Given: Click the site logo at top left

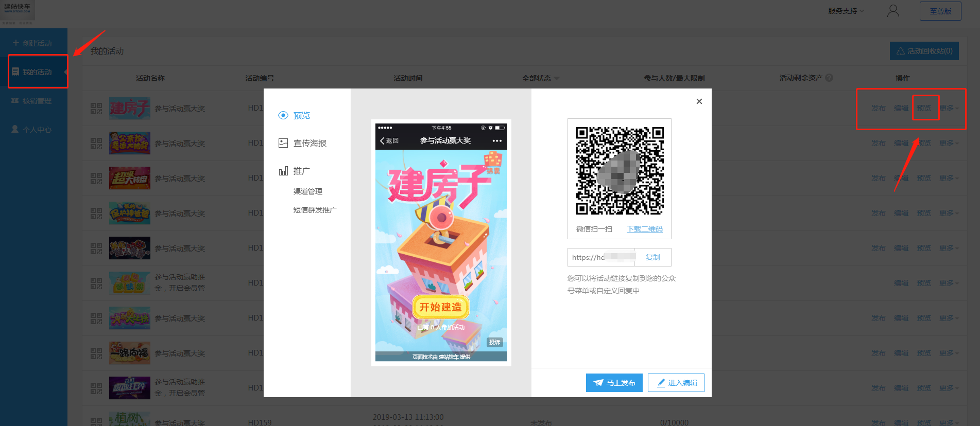Looking at the screenshot, I should (x=18, y=12).
